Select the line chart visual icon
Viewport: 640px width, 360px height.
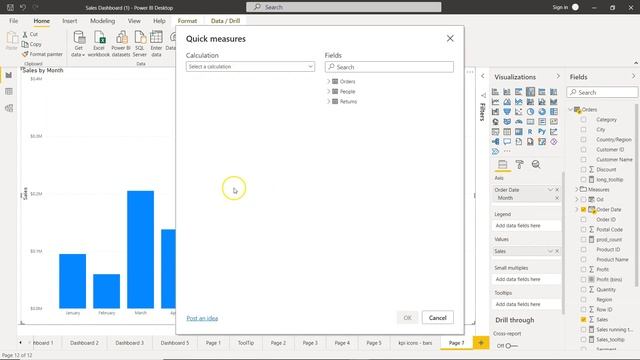click(x=495, y=102)
